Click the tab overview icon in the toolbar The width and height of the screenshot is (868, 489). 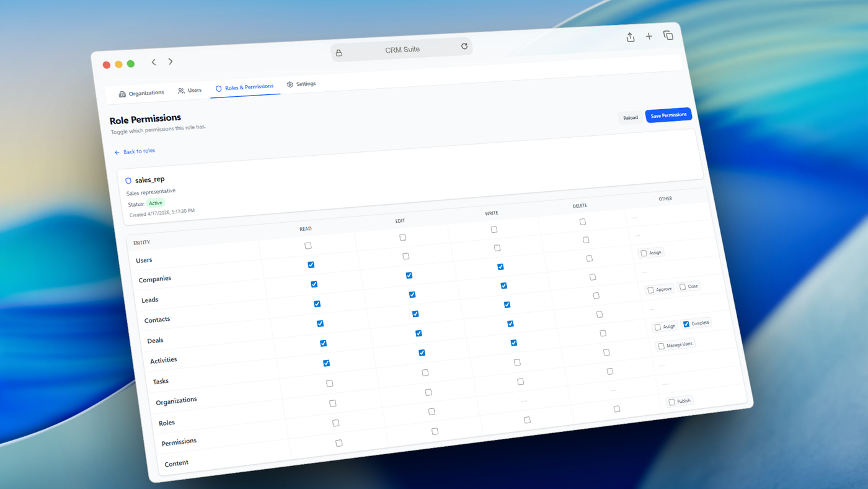click(668, 35)
